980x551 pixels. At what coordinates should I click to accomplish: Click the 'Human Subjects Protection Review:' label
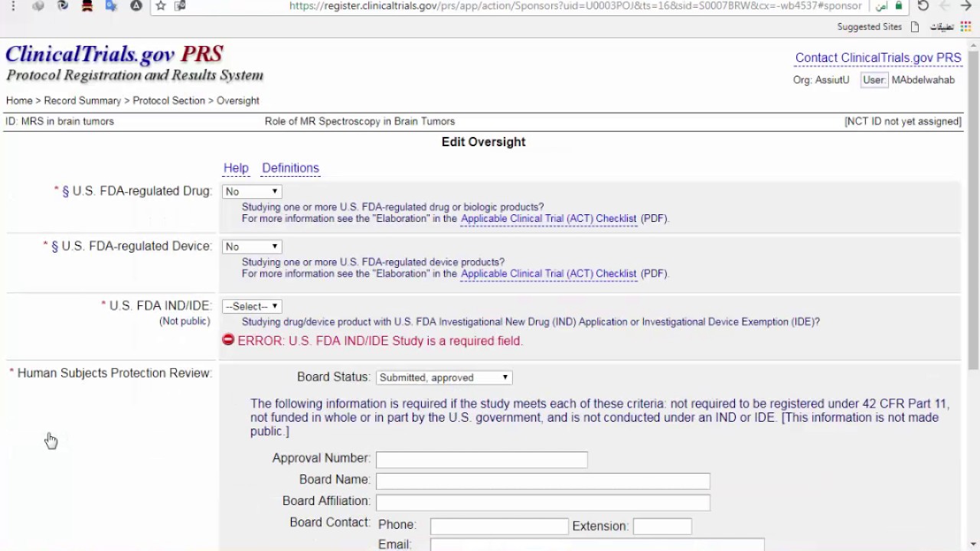tap(115, 373)
